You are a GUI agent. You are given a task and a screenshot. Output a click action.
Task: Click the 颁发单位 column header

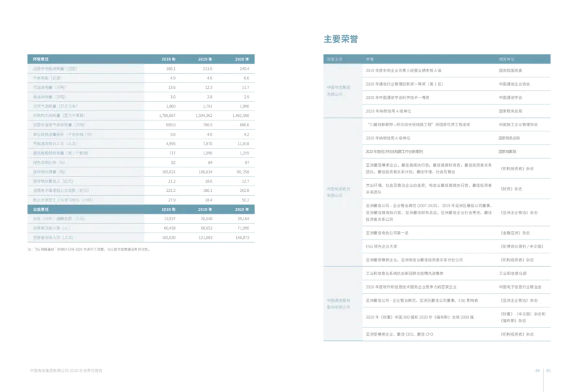[506, 58]
